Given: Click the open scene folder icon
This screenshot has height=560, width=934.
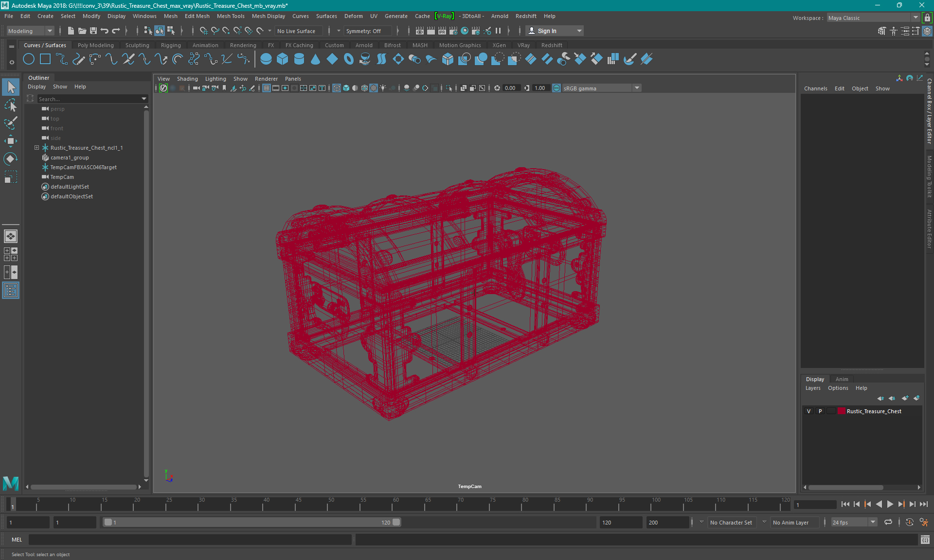Looking at the screenshot, I should (82, 31).
